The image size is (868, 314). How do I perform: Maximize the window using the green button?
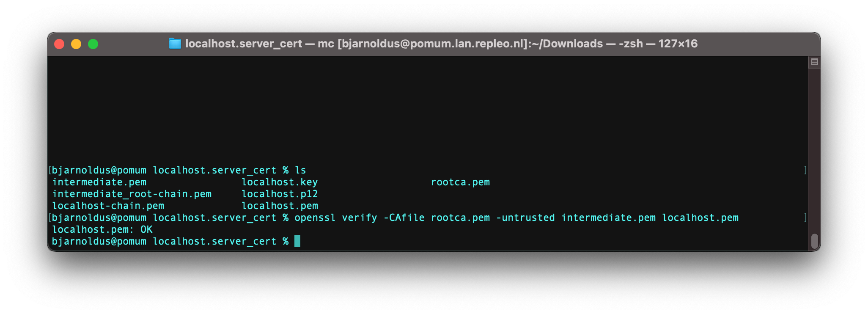[x=93, y=44]
